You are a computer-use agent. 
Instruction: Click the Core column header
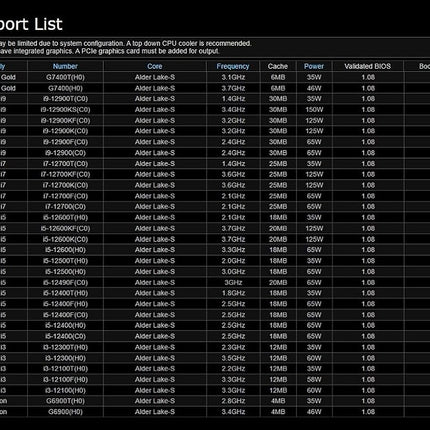tap(155, 66)
